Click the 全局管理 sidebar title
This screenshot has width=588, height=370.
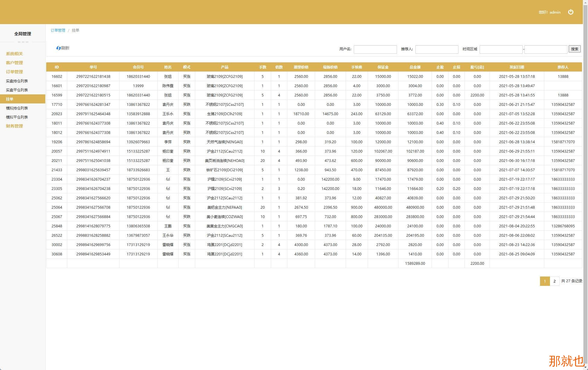tap(23, 34)
